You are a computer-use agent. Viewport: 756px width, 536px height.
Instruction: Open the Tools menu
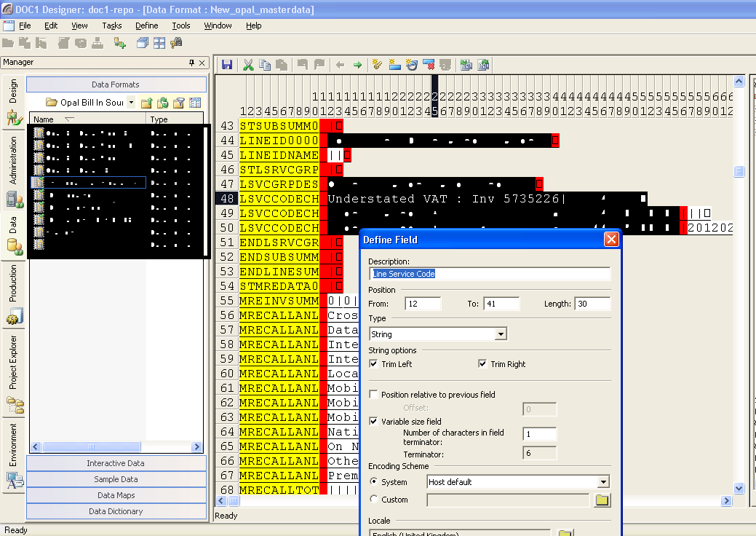point(180,25)
